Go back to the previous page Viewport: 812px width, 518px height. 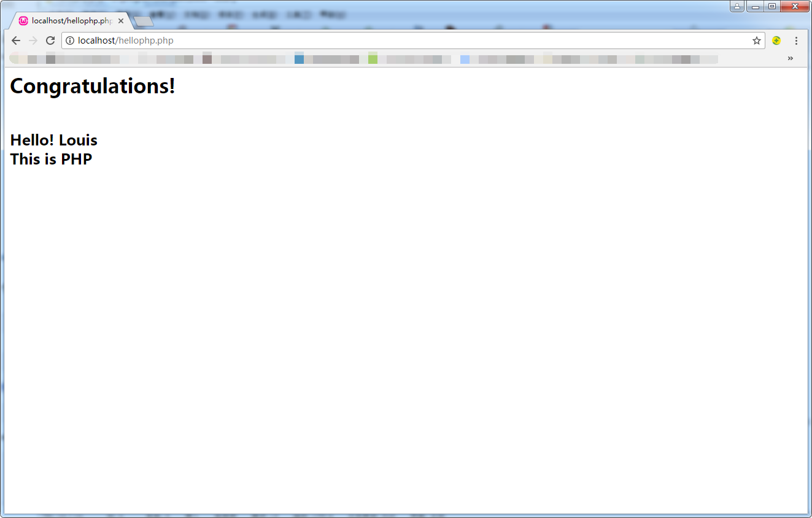[x=16, y=41]
